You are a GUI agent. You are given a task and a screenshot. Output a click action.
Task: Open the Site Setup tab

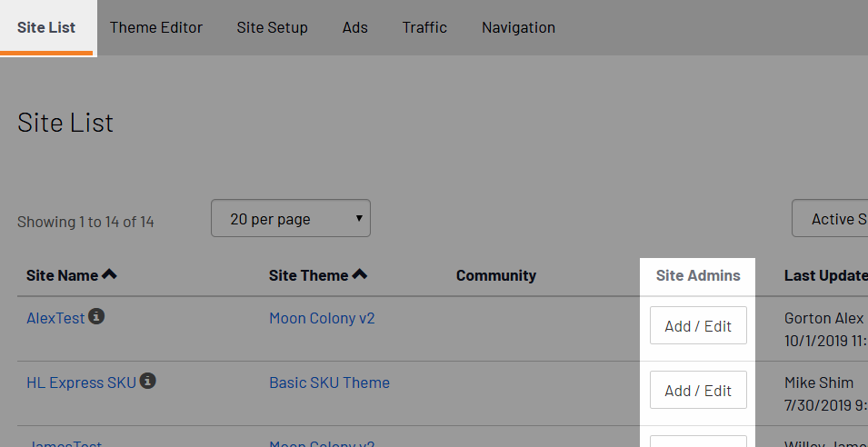[273, 27]
